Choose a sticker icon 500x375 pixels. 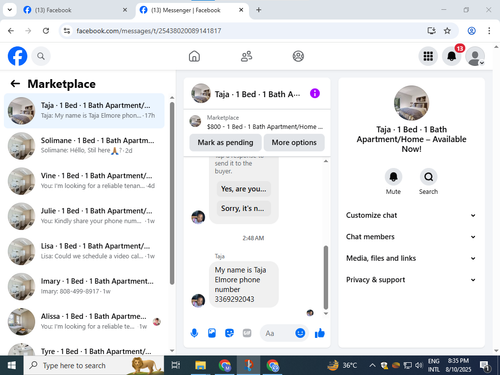[x=229, y=333]
